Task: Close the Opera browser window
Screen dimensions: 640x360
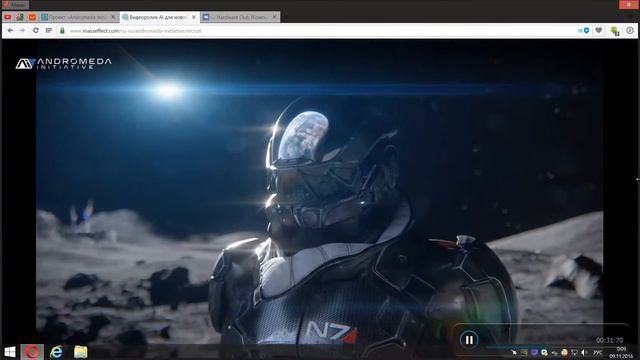Action: [x=629, y=4]
